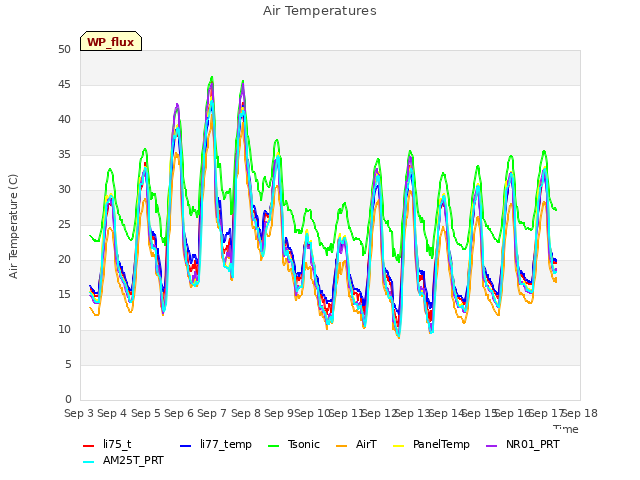Click the NR01_PRT legend label
This screenshot has height=480, width=640.
533,444
